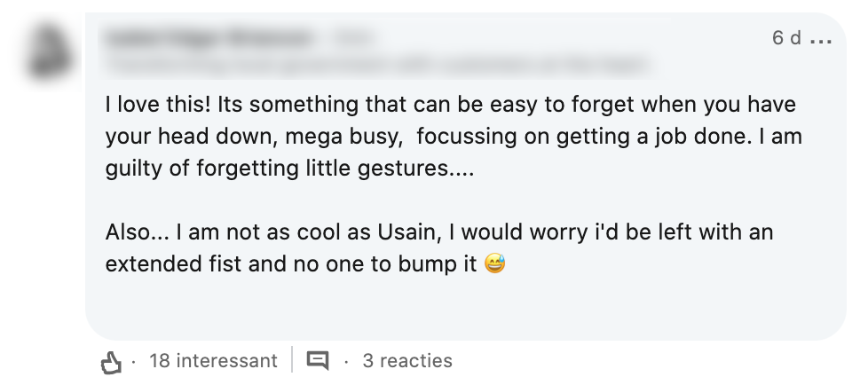Click the speech bubble reply icon
Screen dimensions: 868x385
(317, 361)
